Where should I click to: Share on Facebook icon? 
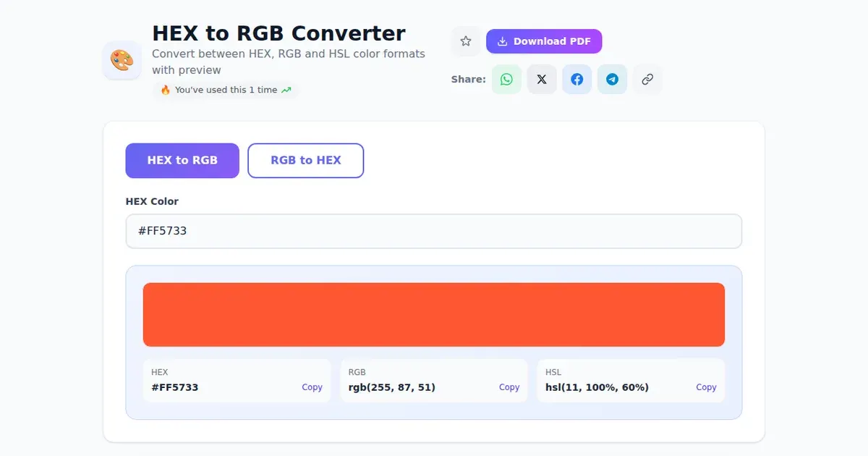click(576, 80)
